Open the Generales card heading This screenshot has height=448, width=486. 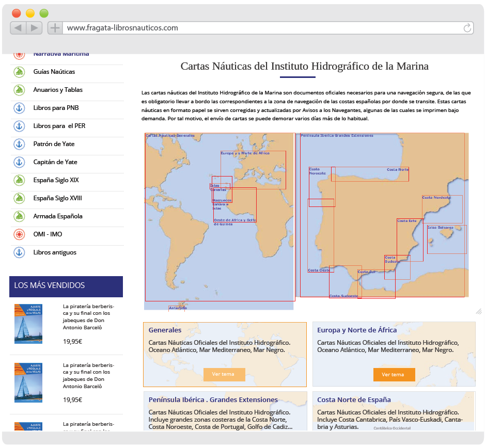165,330
